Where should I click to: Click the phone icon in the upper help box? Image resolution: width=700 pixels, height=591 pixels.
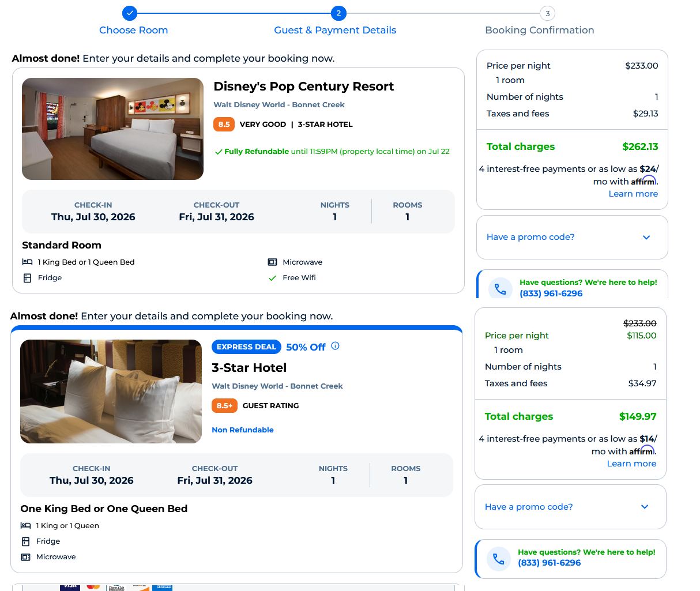click(500, 289)
